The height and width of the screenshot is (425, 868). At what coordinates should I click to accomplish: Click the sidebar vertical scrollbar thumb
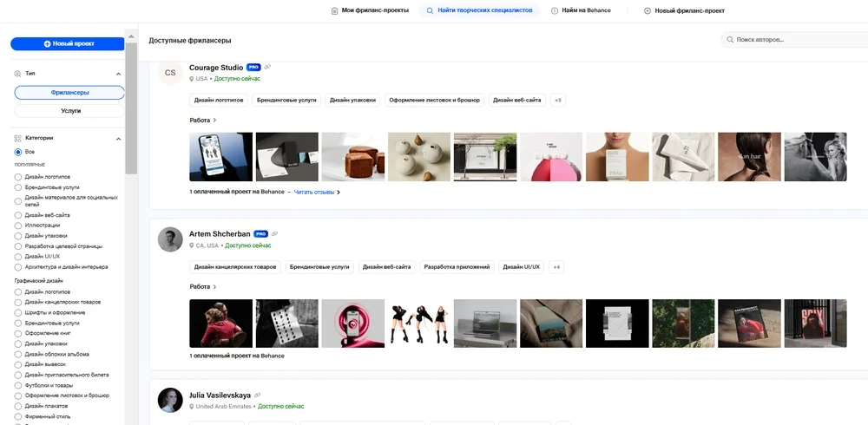(x=131, y=108)
